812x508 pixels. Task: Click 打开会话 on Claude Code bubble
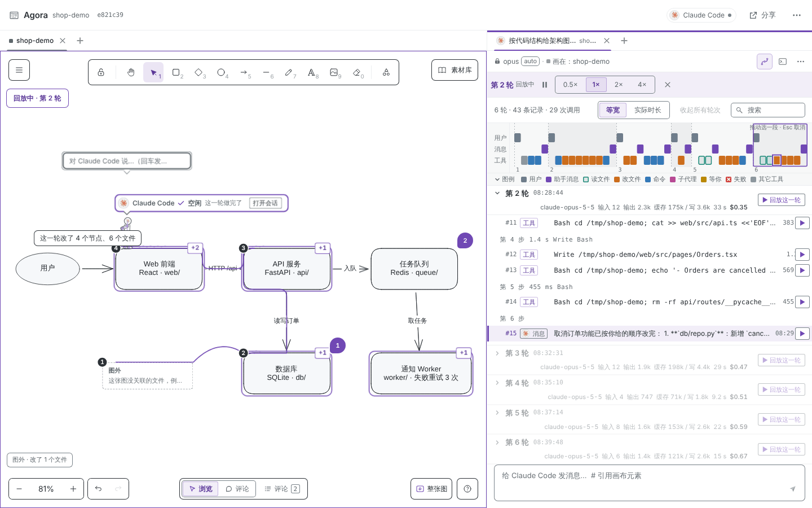[x=265, y=203]
